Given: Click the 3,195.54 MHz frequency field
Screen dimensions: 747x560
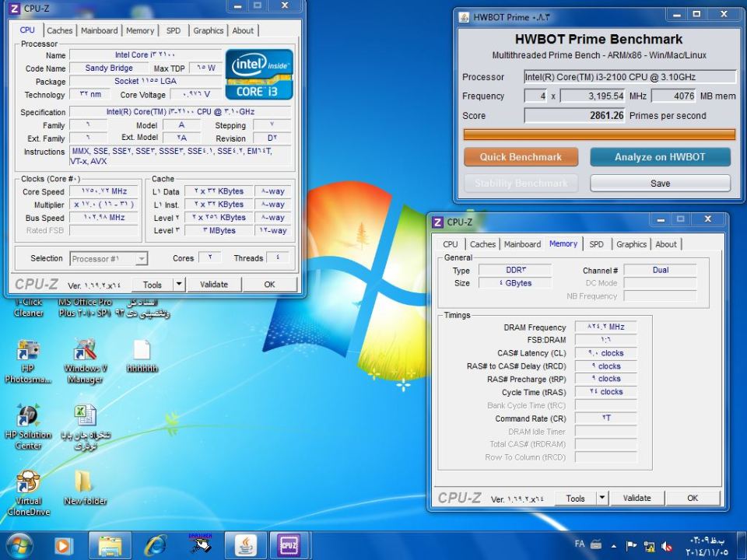Looking at the screenshot, I should click(593, 96).
